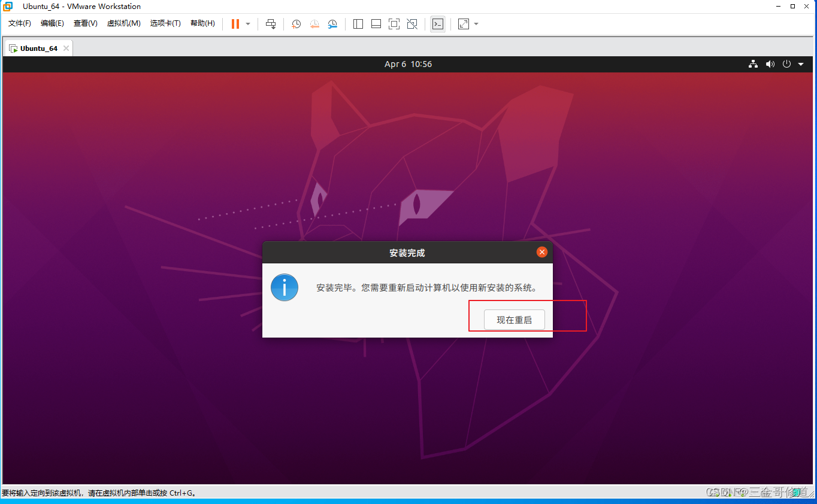This screenshot has width=817, height=504.
Task: Open the 帮助(H) menu
Action: click(x=202, y=23)
